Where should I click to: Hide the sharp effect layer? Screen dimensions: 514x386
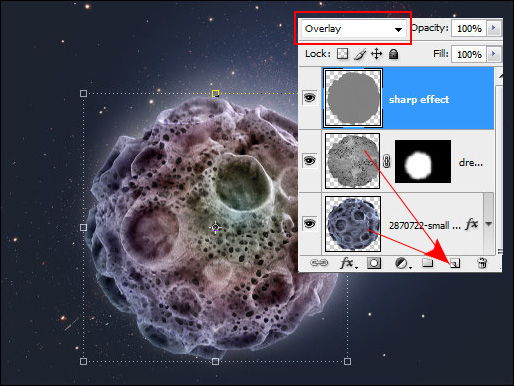309,98
